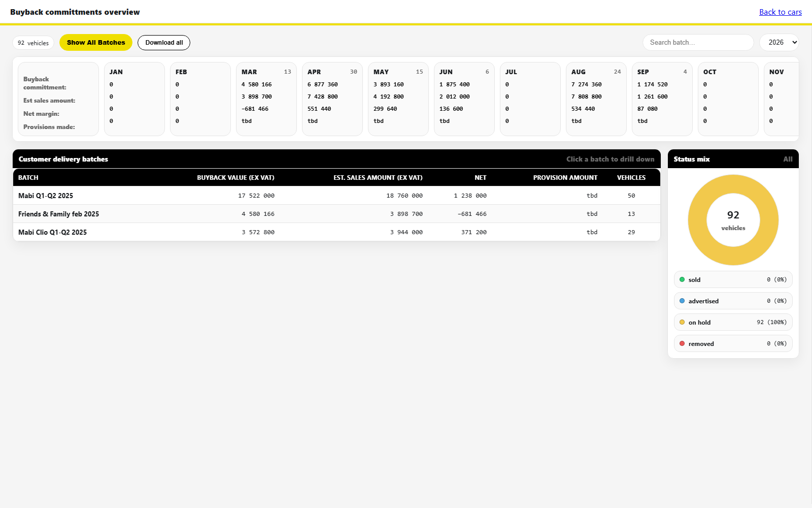
Task: Drill down into Mabi Q1-Q2 2025 batch
Action: (336, 196)
